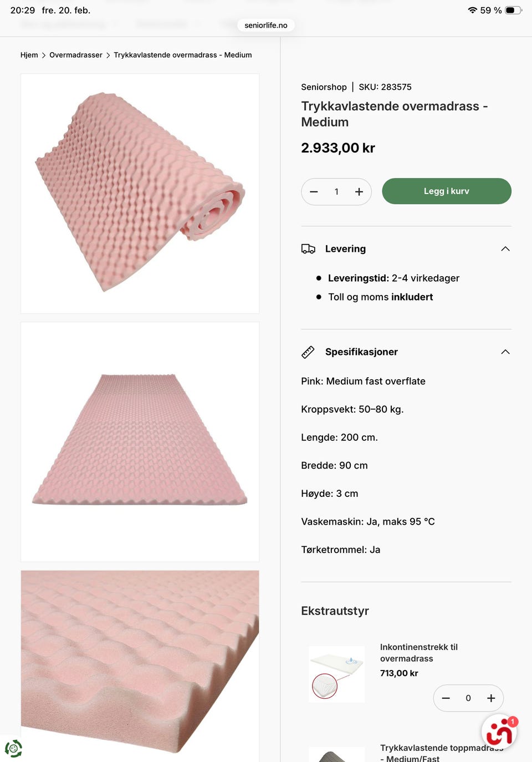Collapse the Spesifikasjoner section chevron
Viewport: 532px width, 762px height.
(x=505, y=352)
